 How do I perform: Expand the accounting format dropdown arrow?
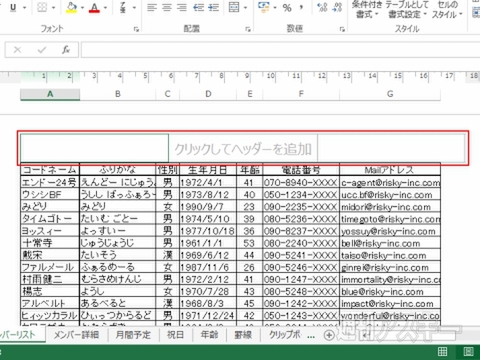275,8
